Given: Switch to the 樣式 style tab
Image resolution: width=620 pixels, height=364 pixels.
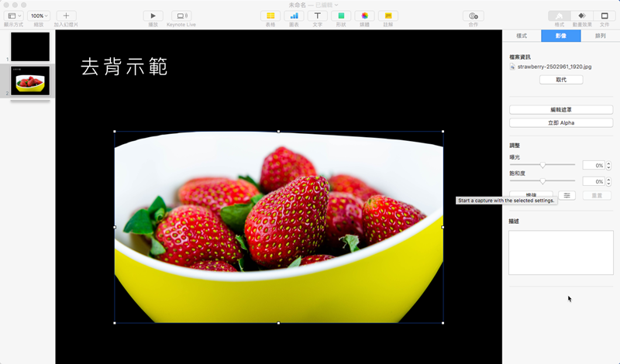Looking at the screenshot, I should (x=522, y=36).
